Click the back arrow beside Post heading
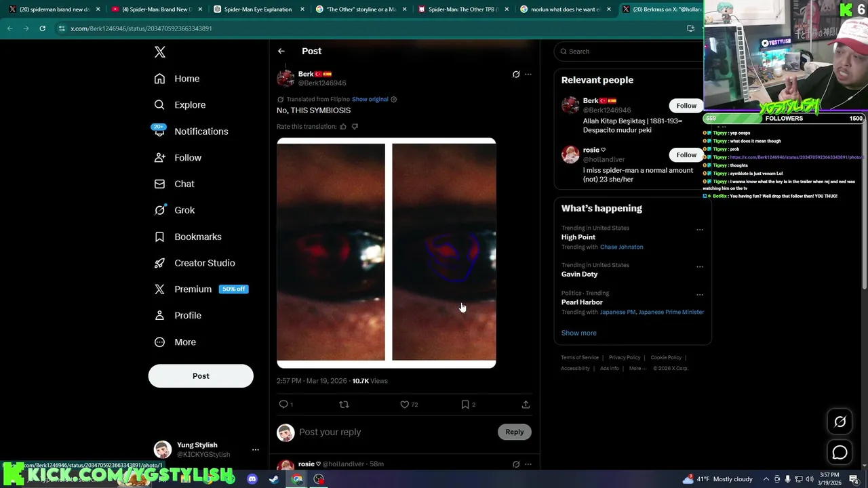Viewport: 868px width, 488px height. click(281, 52)
